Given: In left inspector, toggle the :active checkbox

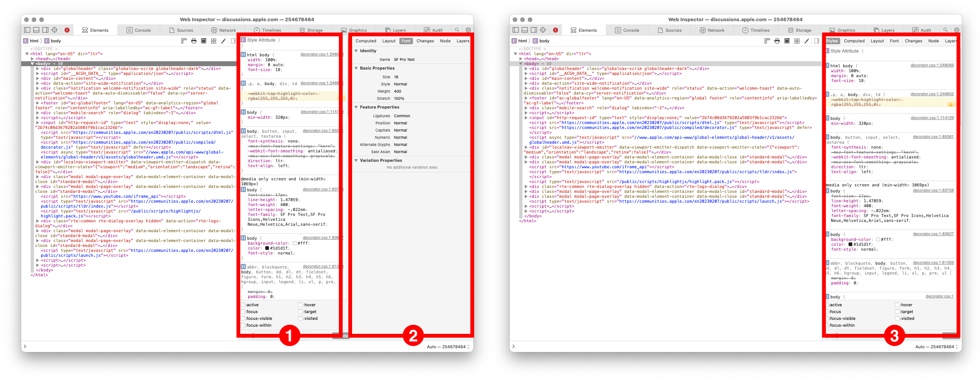Looking at the screenshot, I should 243,305.
